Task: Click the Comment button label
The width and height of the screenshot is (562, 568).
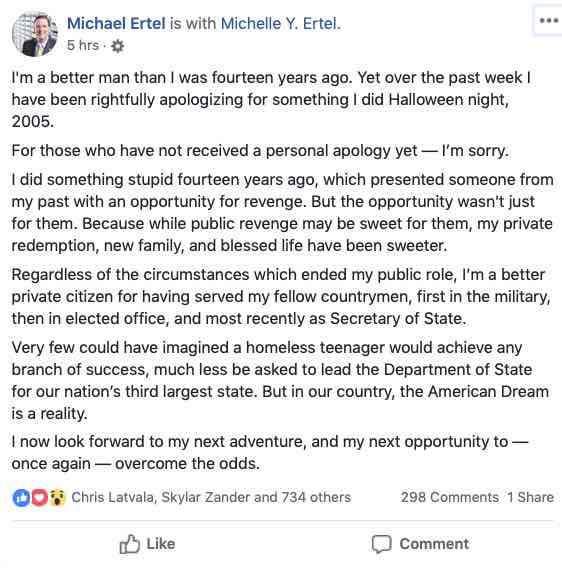Action: (x=434, y=544)
